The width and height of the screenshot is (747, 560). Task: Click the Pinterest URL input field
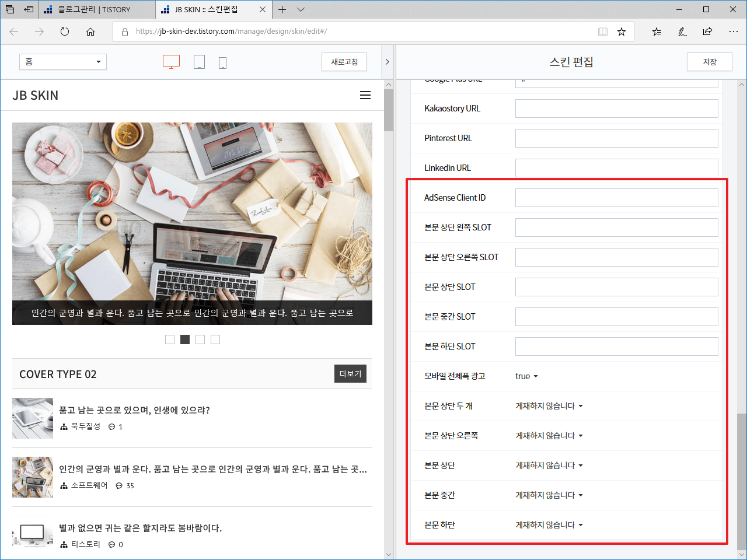(x=617, y=138)
